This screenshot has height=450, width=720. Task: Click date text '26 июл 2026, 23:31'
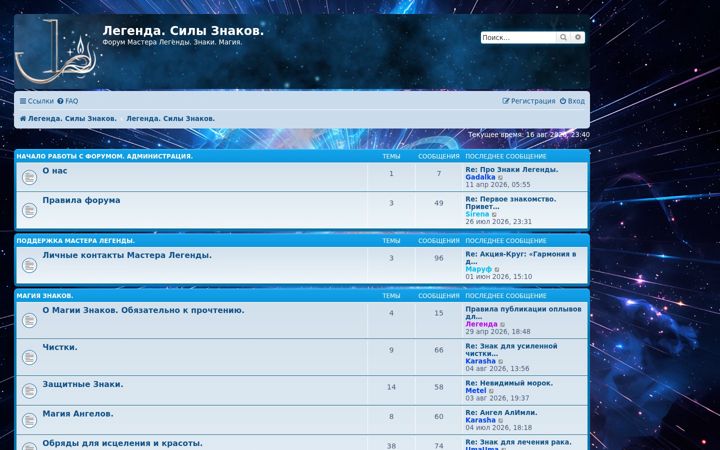click(x=499, y=221)
